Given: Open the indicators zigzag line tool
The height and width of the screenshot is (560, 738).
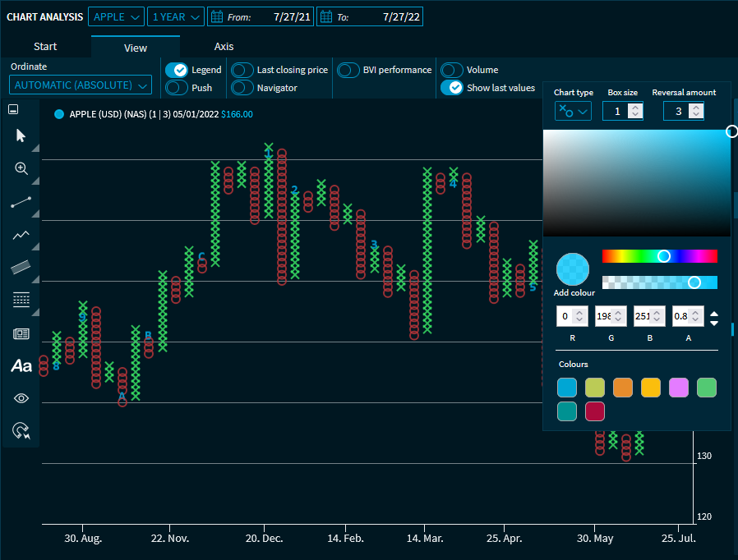Looking at the screenshot, I should [21, 235].
